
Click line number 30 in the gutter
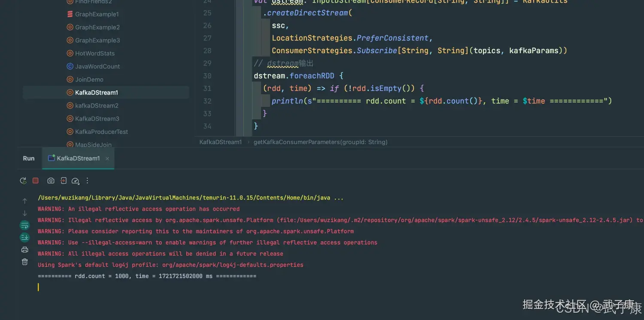click(207, 75)
